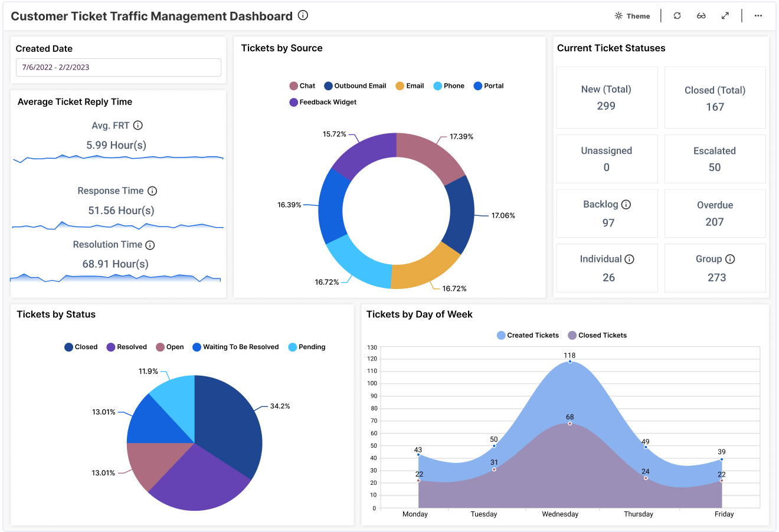Click the Response Time info icon
Viewport: 779px width, 532px height.
click(x=152, y=191)
